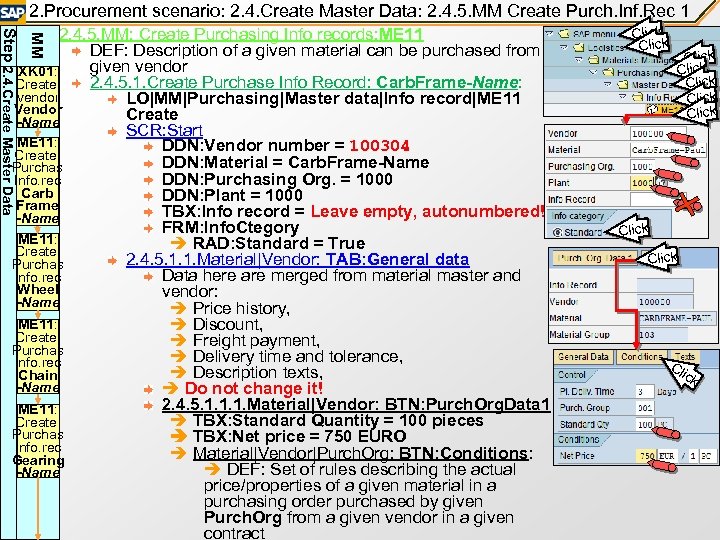Viewport: 720px width, 540px height.
Task: Click the empty Info Record field on start screen
Action: [x=658, y=199]
